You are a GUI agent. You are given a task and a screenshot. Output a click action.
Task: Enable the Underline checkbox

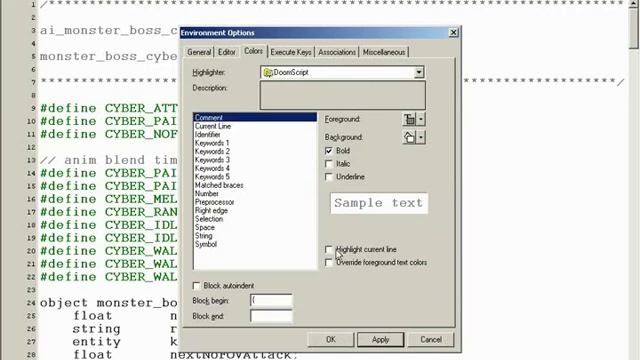pyautogui.click(x=329, y=177)
